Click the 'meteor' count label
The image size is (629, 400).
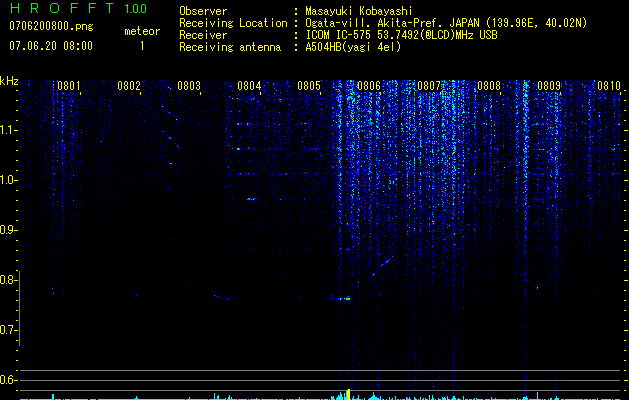pos(142,31)
